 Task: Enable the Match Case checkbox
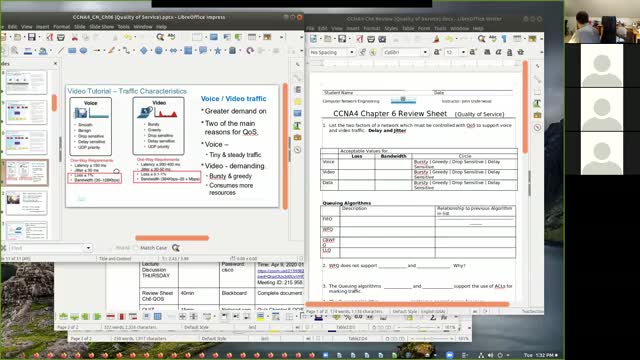pyautogui.click(x=136, y=248)
